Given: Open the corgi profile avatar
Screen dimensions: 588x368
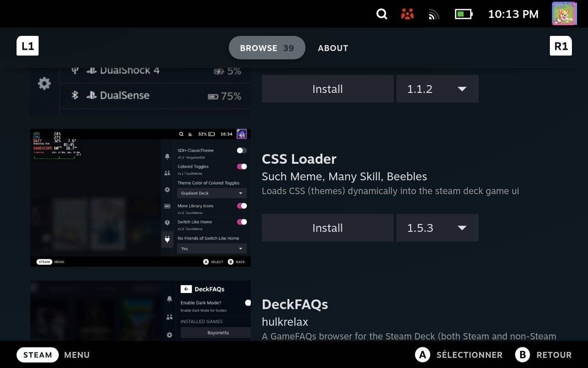Looking at the screenshot, I should click(564, 13).
